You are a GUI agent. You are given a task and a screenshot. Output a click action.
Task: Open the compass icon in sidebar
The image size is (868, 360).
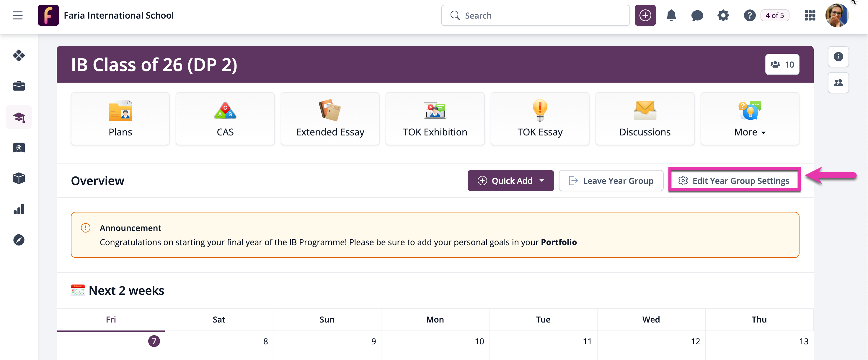coord(19,240)
